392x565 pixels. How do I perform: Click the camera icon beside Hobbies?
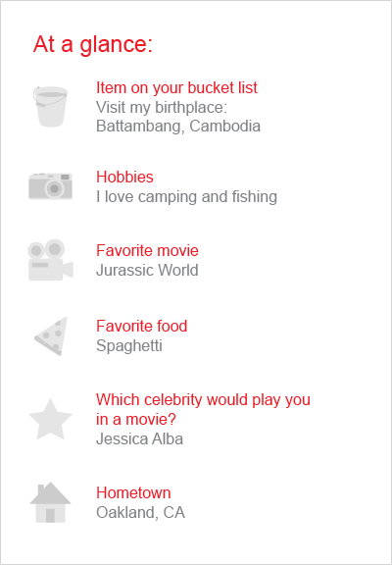click(50, 186)
